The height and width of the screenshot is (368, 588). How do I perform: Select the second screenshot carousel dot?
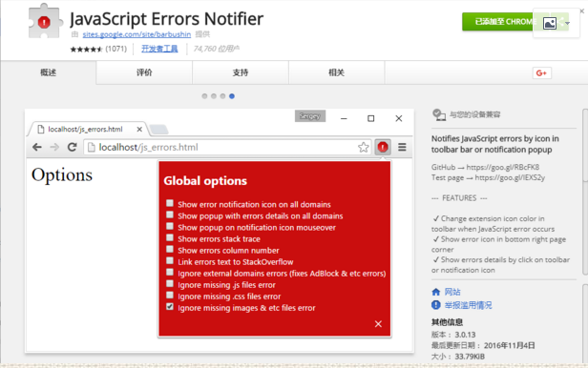click(x=214, y=96)
